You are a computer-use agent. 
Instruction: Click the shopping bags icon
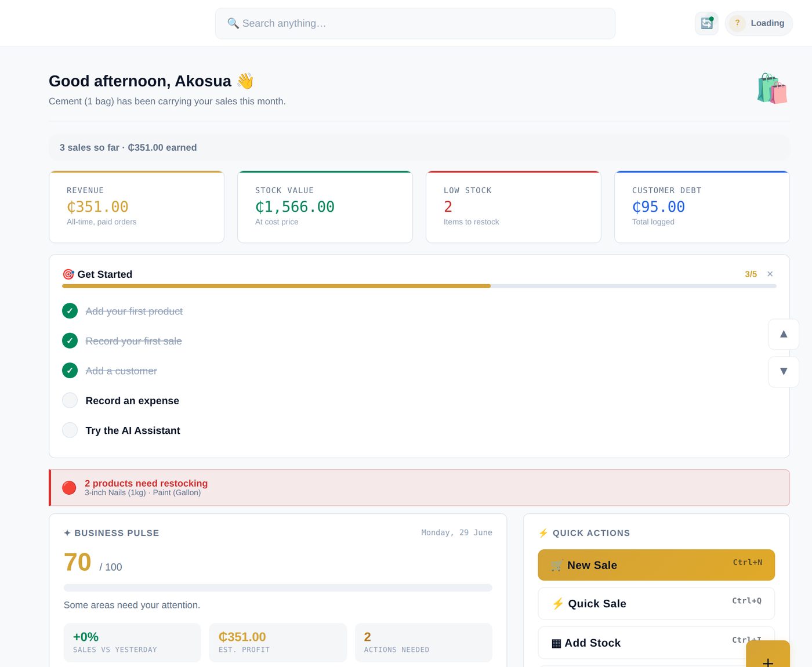[x=772, y=88]
